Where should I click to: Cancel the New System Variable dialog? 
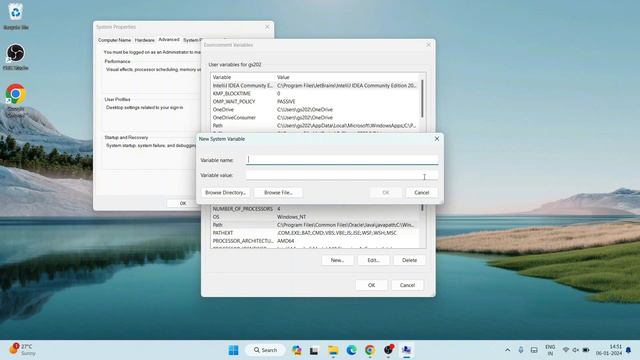421,192
